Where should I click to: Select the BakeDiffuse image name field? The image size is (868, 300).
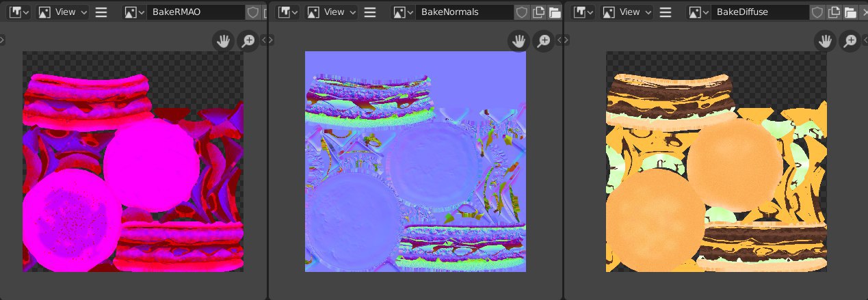point(760,12)
